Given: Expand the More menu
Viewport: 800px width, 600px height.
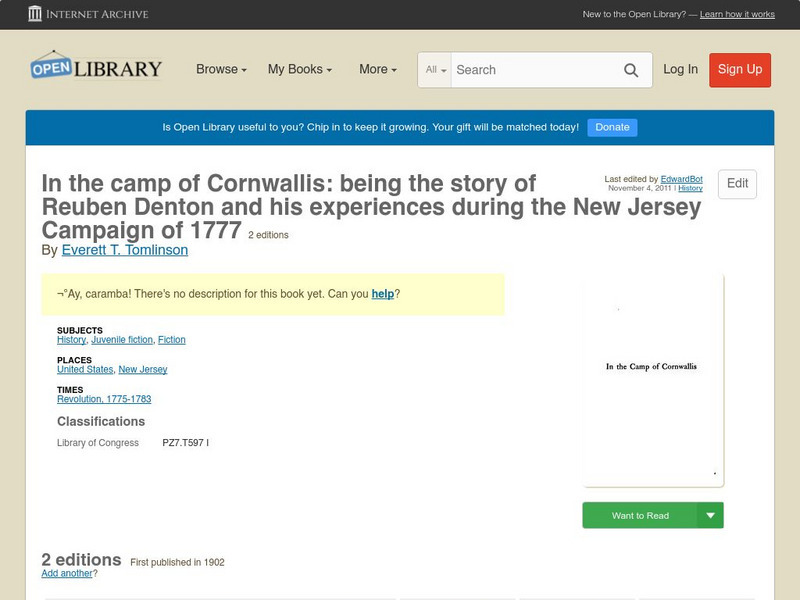Looking at the screenshot, I should pos(378,69).
